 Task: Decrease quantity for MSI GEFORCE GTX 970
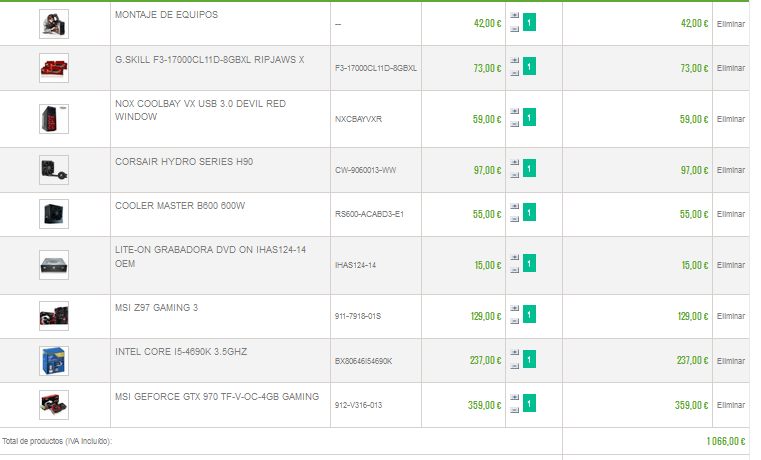coord(514,411)
